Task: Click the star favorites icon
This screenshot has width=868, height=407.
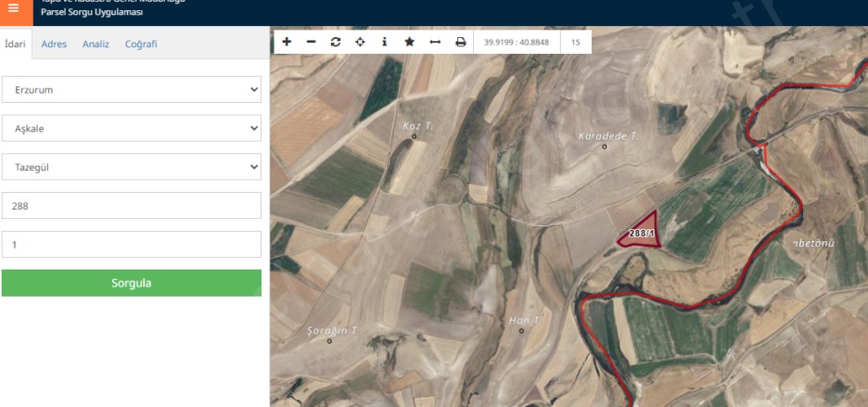Action: 409,42
